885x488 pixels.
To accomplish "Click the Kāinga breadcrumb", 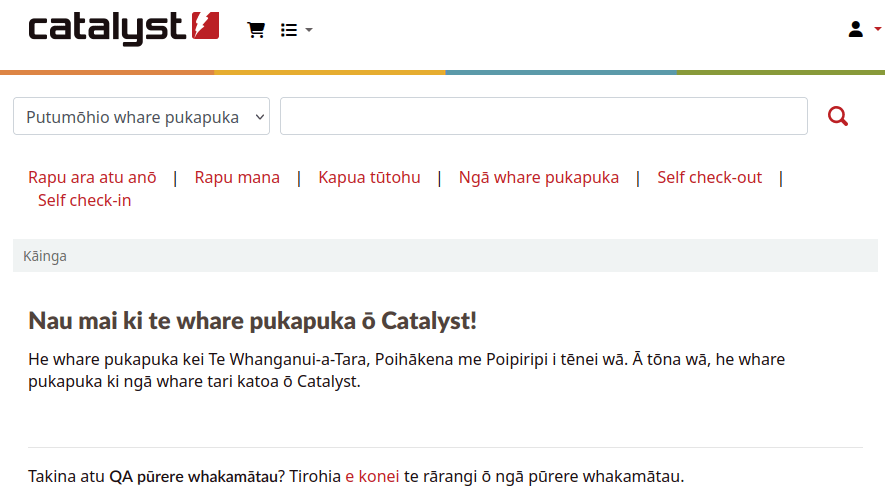I will [x=45, y=256].
